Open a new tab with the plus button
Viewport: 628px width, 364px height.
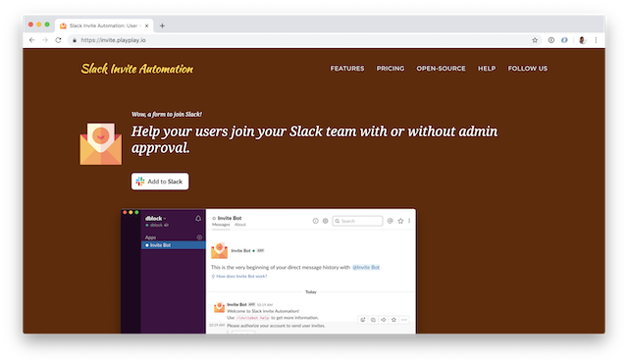162,26
